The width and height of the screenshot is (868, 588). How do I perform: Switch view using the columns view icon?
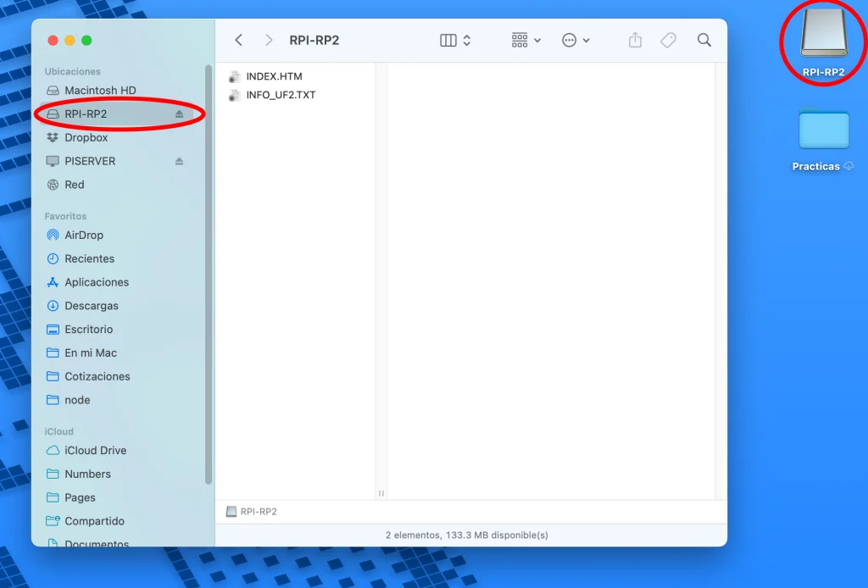click(448, 40)
